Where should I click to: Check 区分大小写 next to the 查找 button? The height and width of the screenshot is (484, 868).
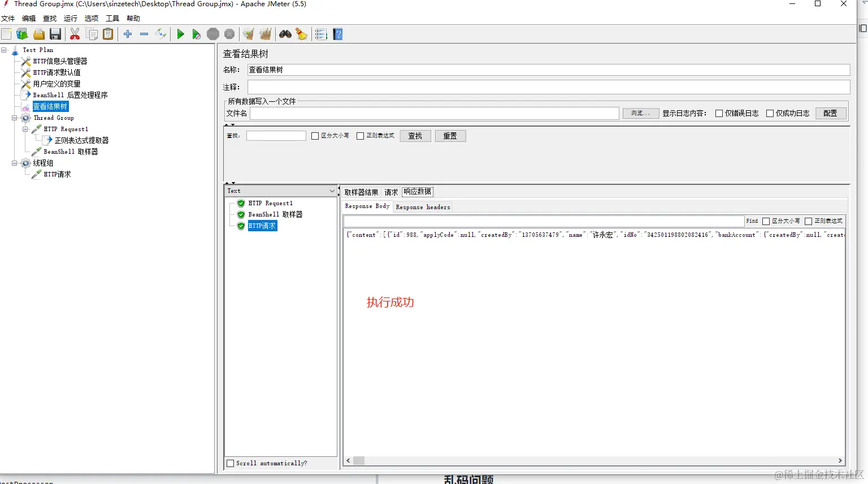pyautogui.click(x=315, y=136)
